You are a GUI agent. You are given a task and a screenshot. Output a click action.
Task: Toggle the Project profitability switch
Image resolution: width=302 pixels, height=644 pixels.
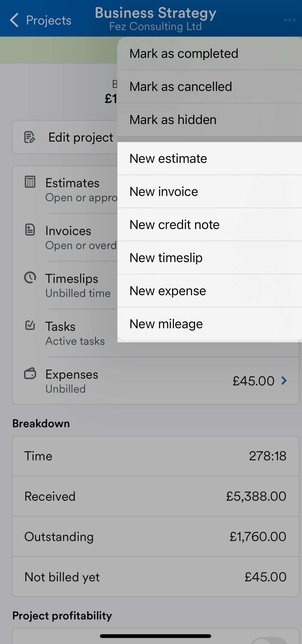pyautogui.click(x=269, y=640)
